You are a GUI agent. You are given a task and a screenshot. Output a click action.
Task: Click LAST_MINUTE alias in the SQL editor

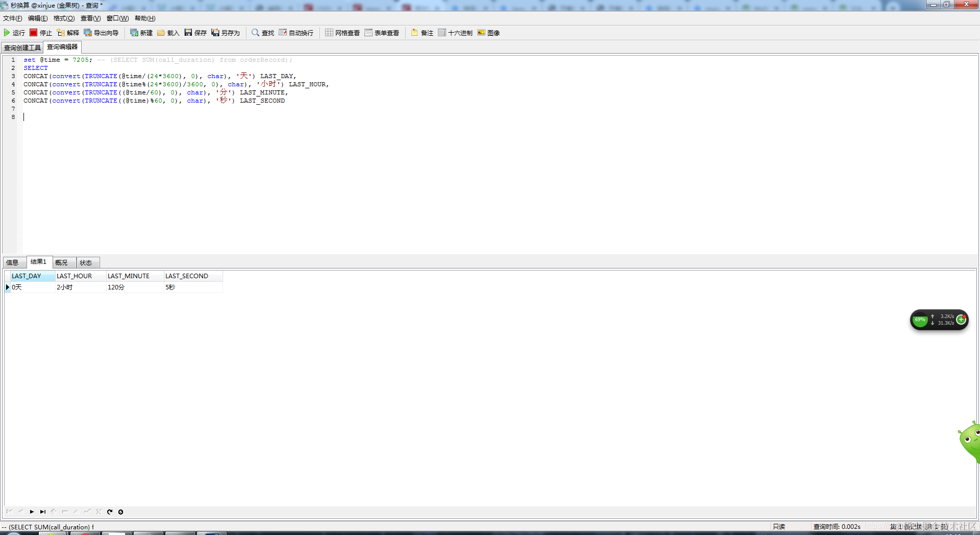click(262, 92)
